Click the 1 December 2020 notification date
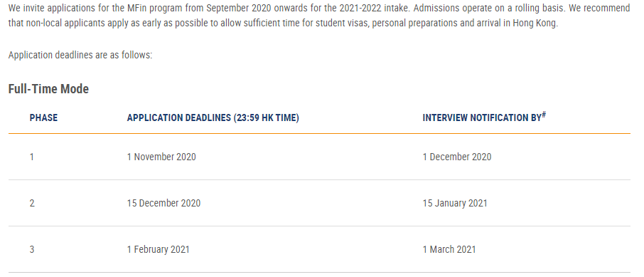 point(457,157)
